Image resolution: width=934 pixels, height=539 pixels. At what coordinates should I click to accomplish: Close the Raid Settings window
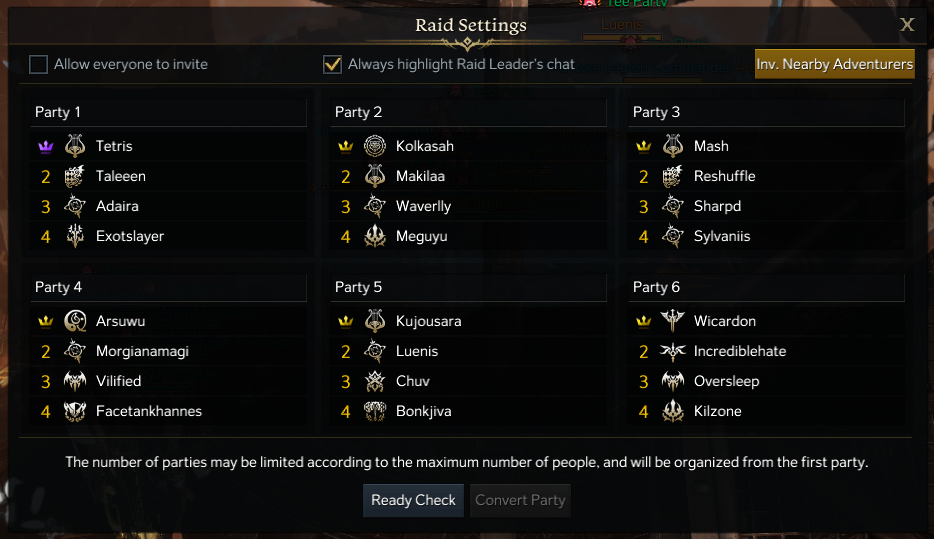(x=907, y=25)
